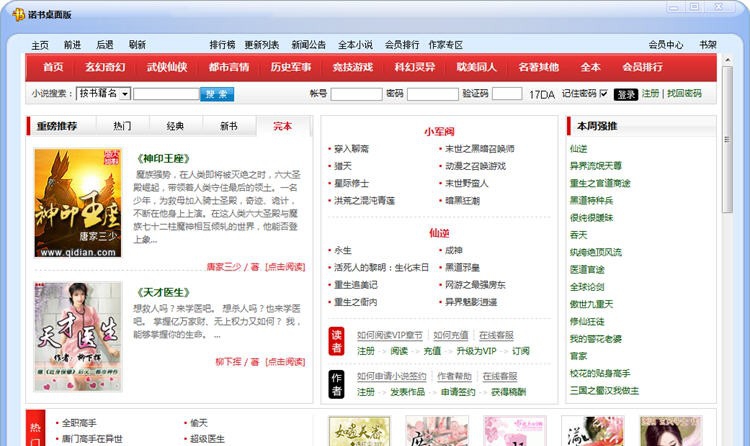The image size is (750, 446).
Task: Switch to the 完本 tab
Action: 282,126
